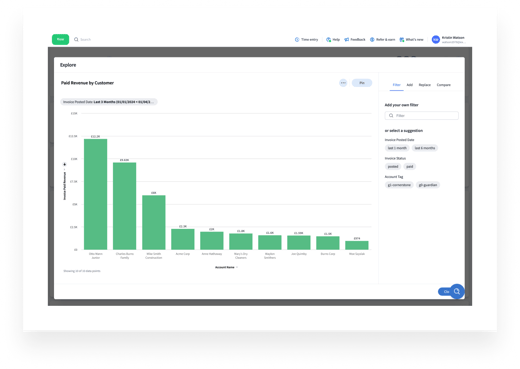
Task: Select the 'posted' invoice status chip
Action: click(x=393, y=166)
